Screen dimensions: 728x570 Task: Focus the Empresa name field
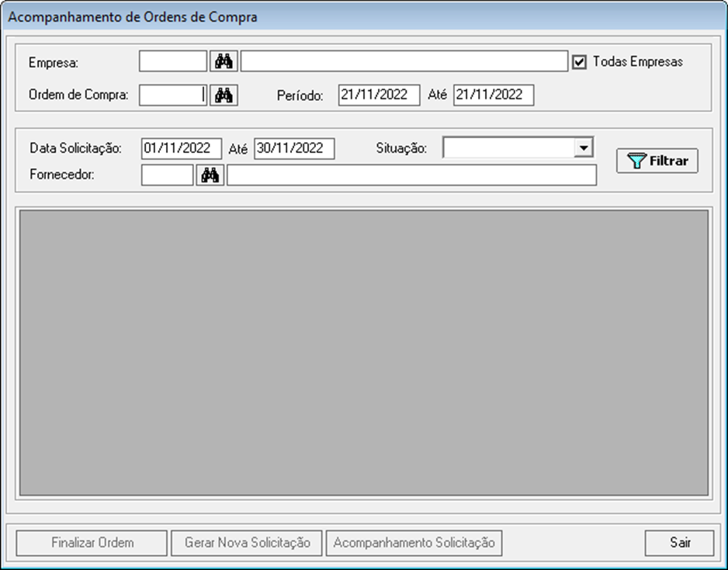point(404,61)
